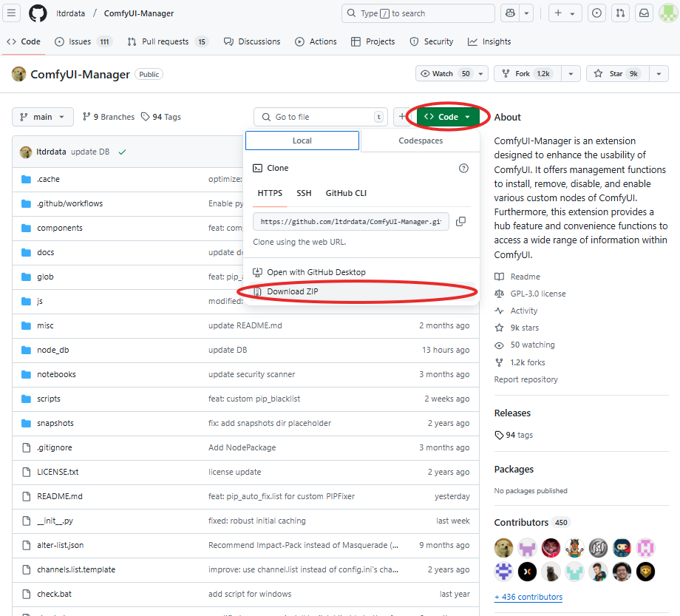680x616 pixels.
Task: Open the README.md file
Action: pos(60,496)
